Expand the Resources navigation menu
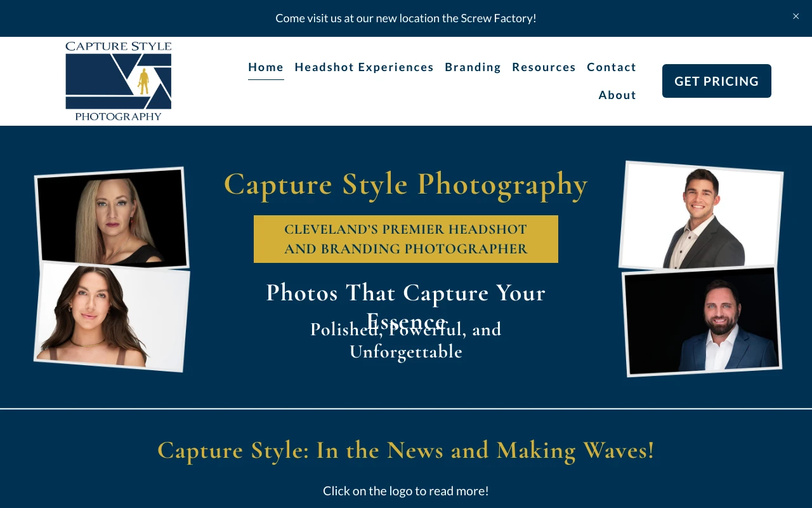 (x=544, y=67)
